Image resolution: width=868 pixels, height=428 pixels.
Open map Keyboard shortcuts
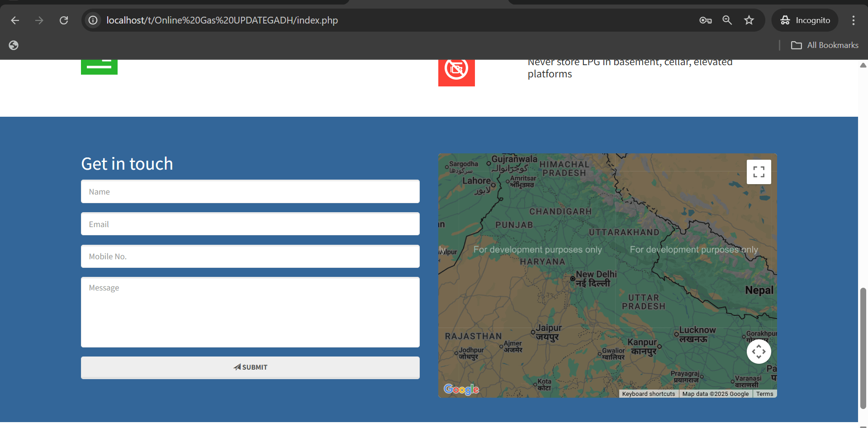tap(648, 394)
